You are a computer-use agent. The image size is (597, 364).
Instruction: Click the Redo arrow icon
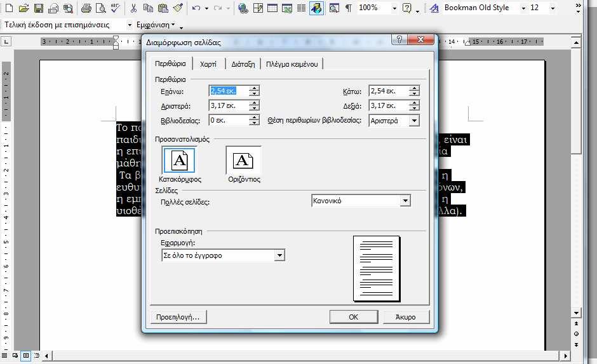coord(218,8)
